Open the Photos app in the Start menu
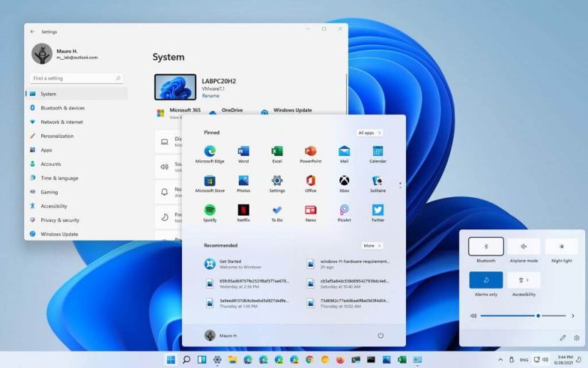Image resolution: width=588 pixels, height=368 pixels. click(243, 184)
